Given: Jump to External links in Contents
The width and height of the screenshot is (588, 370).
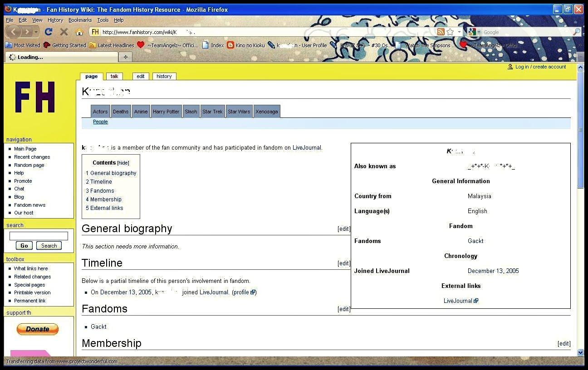Looking at the screenshot, I should coord(104,208).
